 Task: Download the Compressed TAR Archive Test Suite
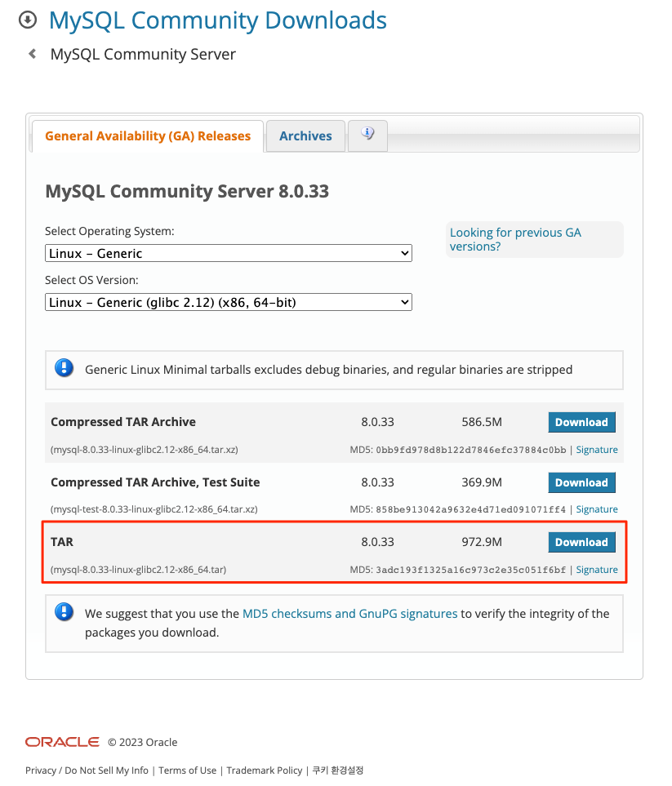click(581, 482)
